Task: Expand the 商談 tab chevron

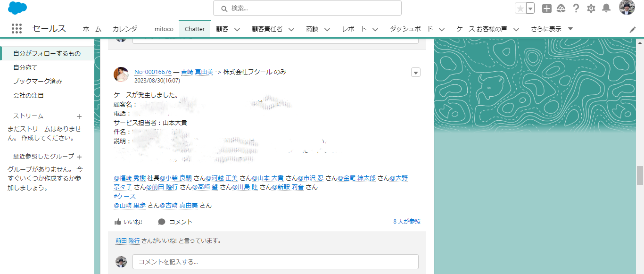Action: pyautogui.click(x=327, y=29)
